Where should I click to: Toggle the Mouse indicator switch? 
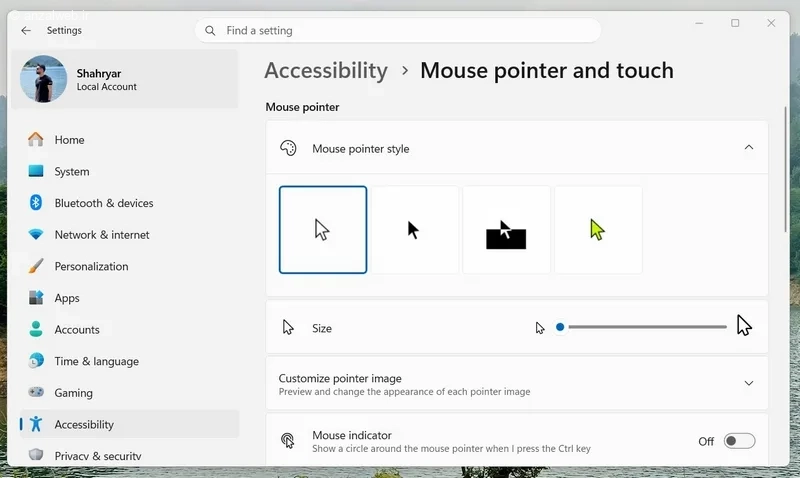coord(739,441)
